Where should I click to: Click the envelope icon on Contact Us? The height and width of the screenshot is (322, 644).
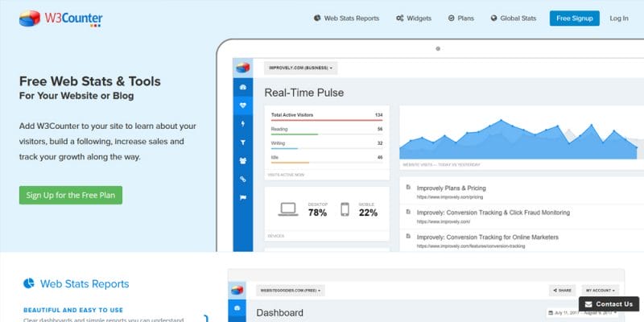[588, 304]
